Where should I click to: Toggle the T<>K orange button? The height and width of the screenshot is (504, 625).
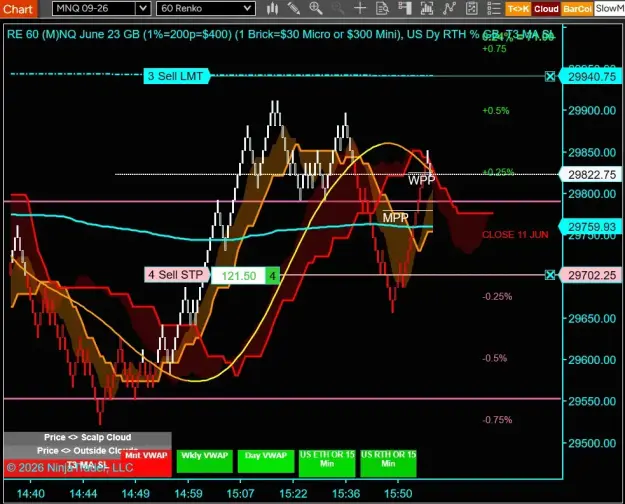[518, 9]
